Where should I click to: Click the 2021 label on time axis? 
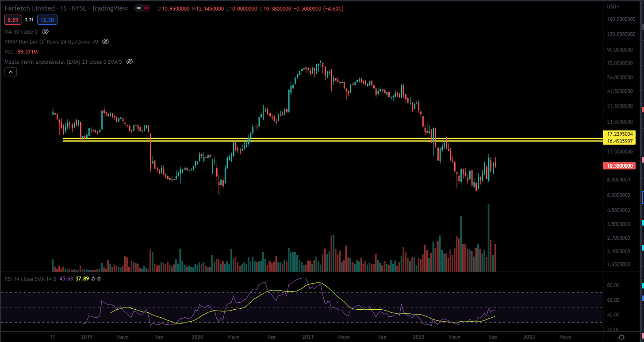point(308,337)
